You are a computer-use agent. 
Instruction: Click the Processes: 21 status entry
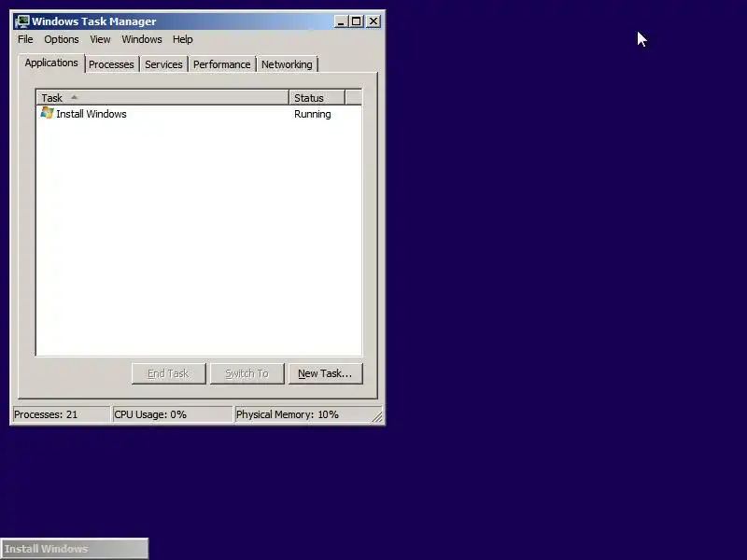click(61, 414)
